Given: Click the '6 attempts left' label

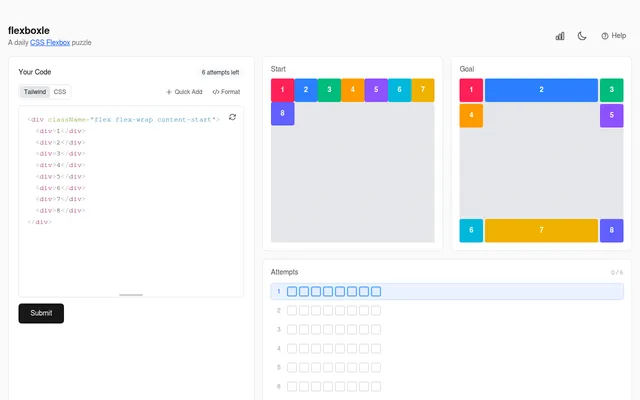Looking at the screenshot, I should pos(220,72).
